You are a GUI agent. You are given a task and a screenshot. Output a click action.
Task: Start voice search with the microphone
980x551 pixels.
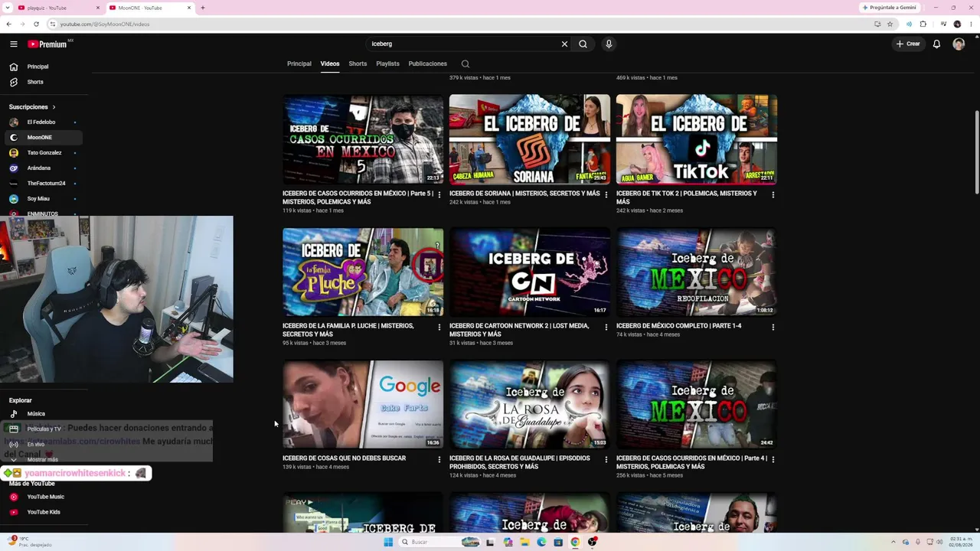[609, 44]
